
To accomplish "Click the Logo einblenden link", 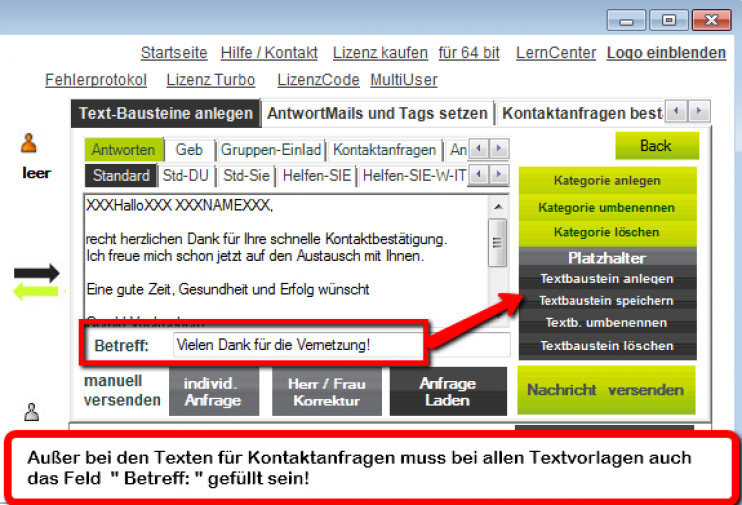I will 666,53.
